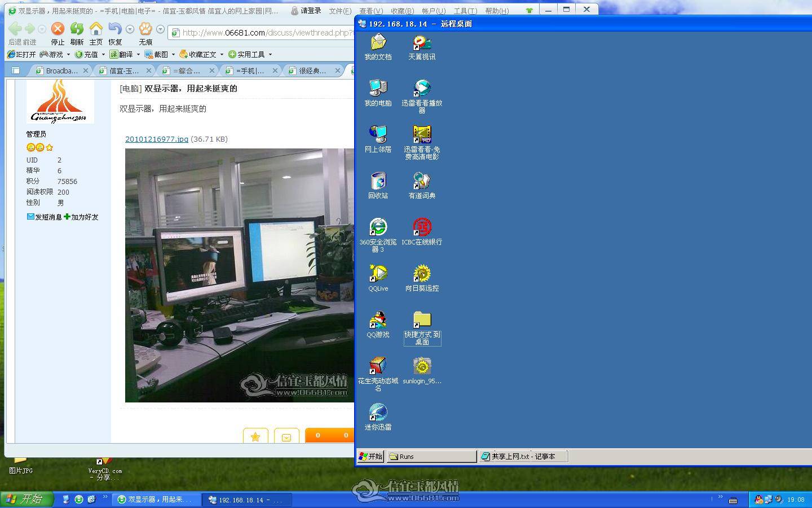Click 共享上网.txt - 记事本 remote taskbar item
Image resolution: width=812 pixels, height=508 pixels.
[x=523, y=457]
